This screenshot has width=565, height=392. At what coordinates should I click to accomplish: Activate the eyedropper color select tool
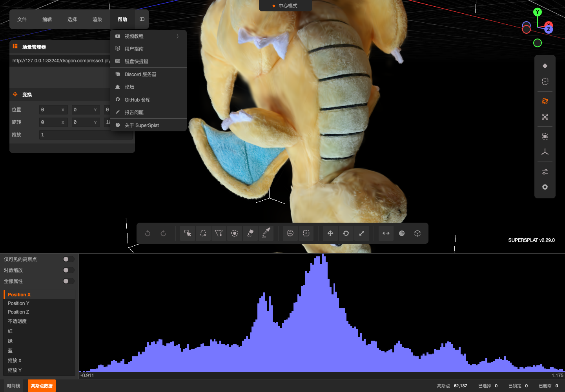tap(266, 233)
